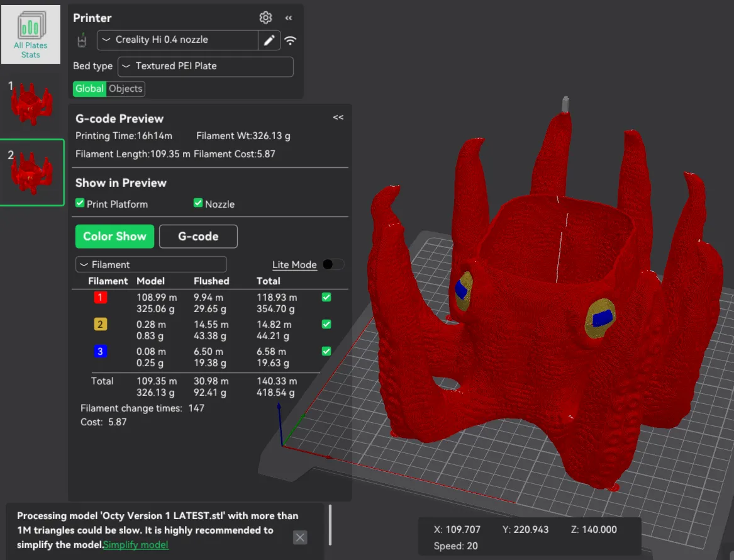Click the Simplify model link
This screenshot has width=734, height=560.
[x=136, y=544]
